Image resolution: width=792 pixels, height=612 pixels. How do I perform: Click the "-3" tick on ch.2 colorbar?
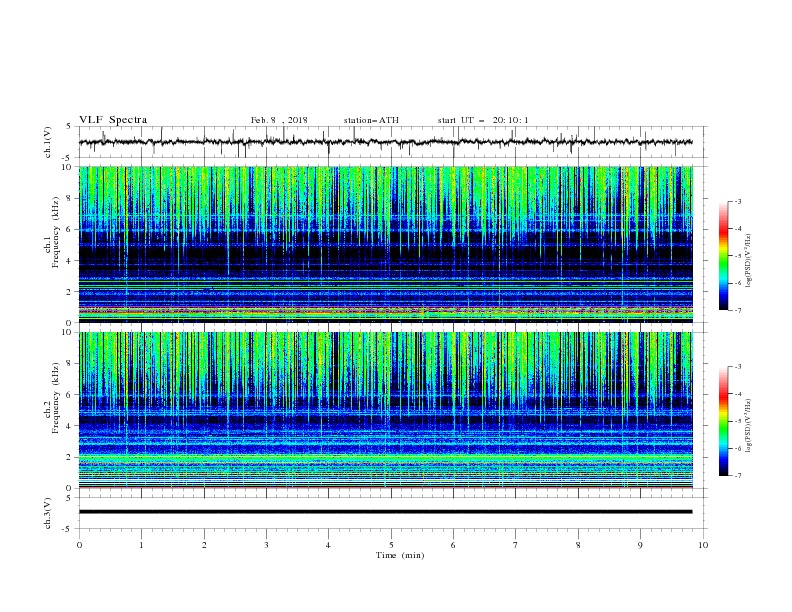[738, 367]
